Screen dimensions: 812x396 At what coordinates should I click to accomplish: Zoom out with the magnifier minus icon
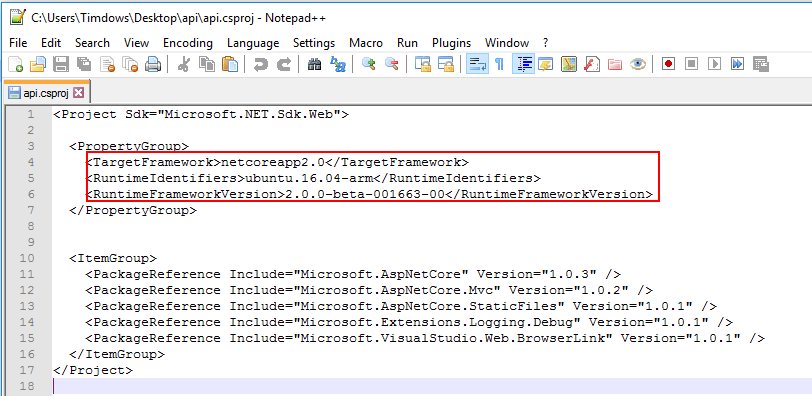pyautogui.click(x=392, y=64)
